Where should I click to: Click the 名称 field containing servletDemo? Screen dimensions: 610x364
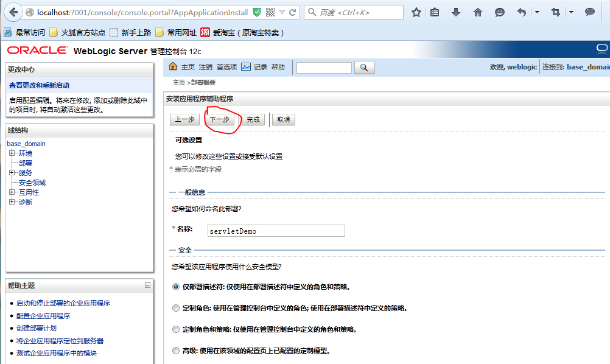click(276, 231)
